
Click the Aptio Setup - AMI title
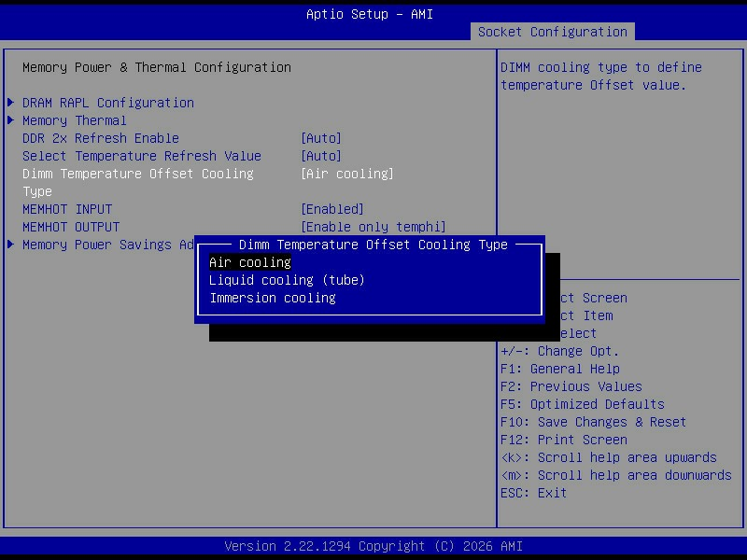click(370, 14)
